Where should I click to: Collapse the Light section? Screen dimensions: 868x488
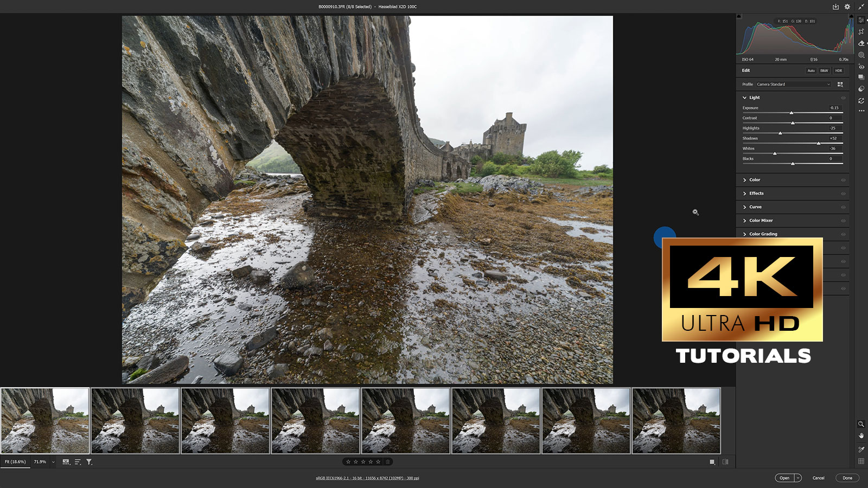pos(745,98)
